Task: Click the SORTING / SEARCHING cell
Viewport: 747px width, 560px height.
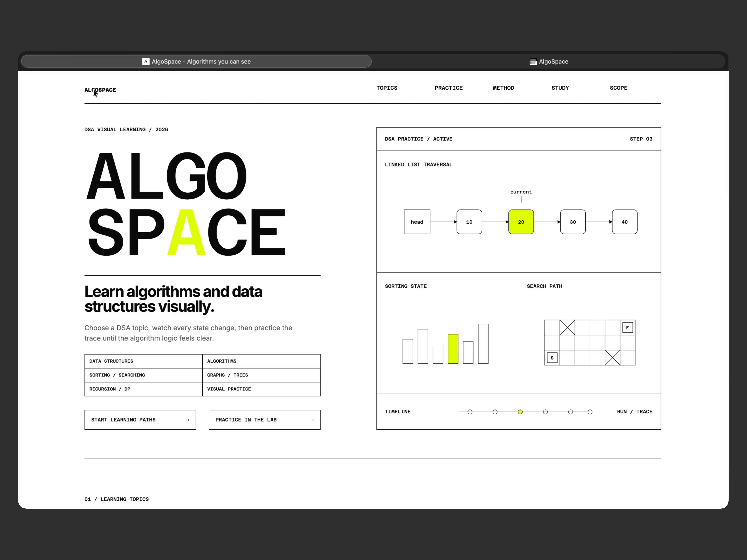Action: (143, 375)
